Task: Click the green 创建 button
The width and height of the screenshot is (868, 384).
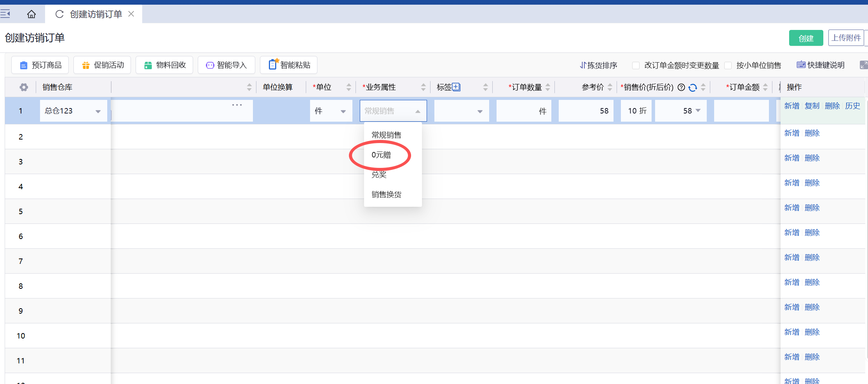Action: (x=806, y=38)
